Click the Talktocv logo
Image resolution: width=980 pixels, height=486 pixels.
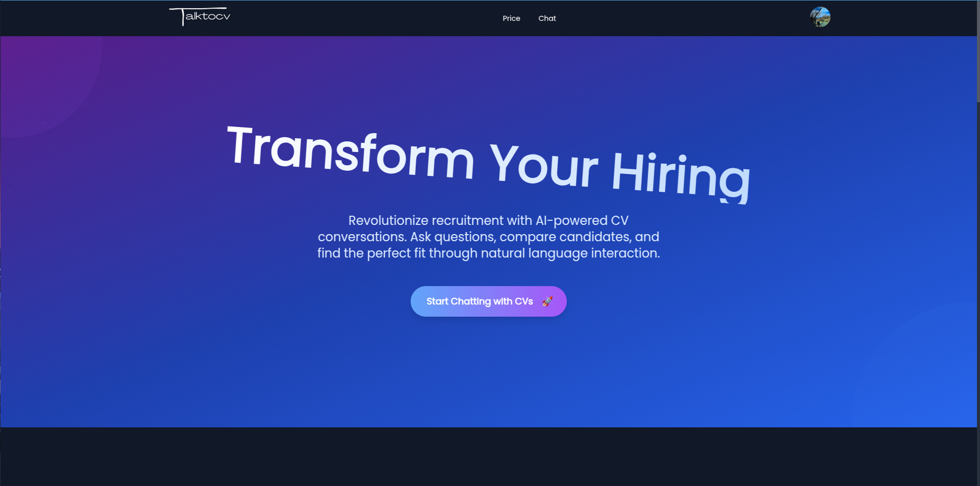(x=200, y=16)
